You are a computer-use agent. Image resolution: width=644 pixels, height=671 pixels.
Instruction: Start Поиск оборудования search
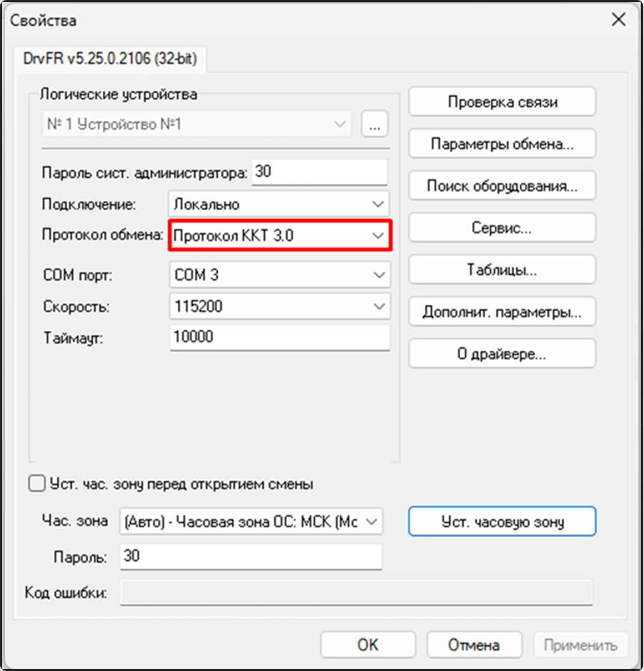tap(503, 185)
